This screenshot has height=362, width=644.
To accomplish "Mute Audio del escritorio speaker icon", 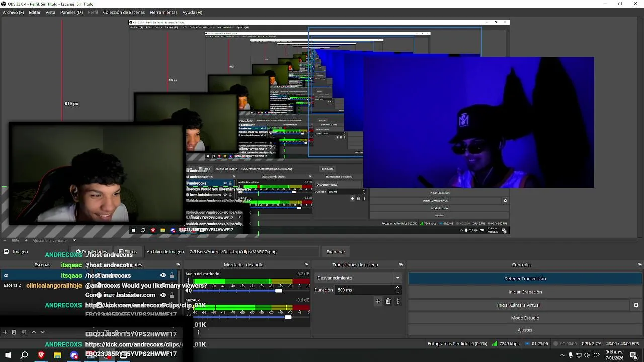I will tap(189, 291).
